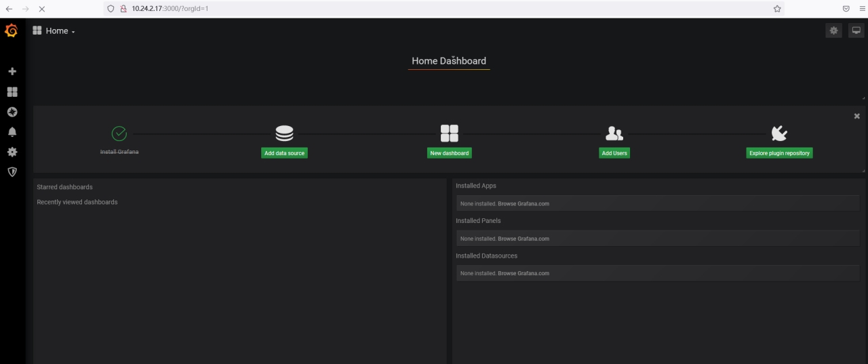Open the Explore compass icon
This screenshot has width=868, height=364.
click(x=12, y=112)
